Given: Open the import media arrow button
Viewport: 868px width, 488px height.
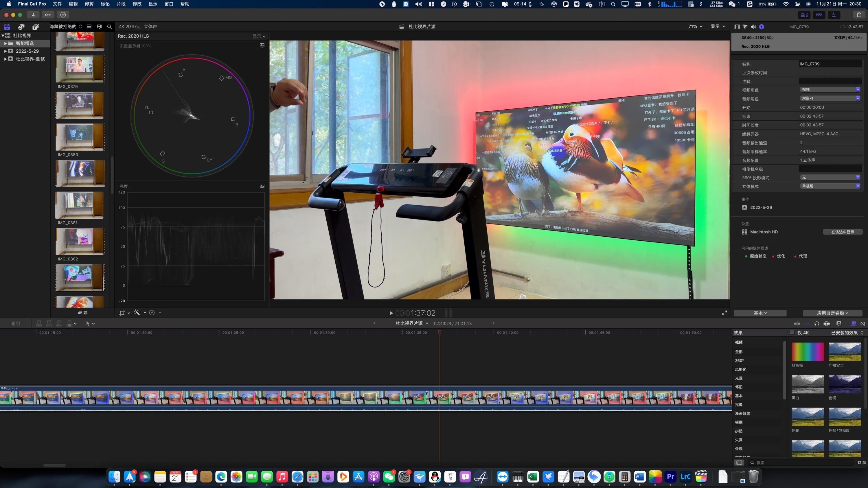Looking at the screenshot, I should click(33, 15).
